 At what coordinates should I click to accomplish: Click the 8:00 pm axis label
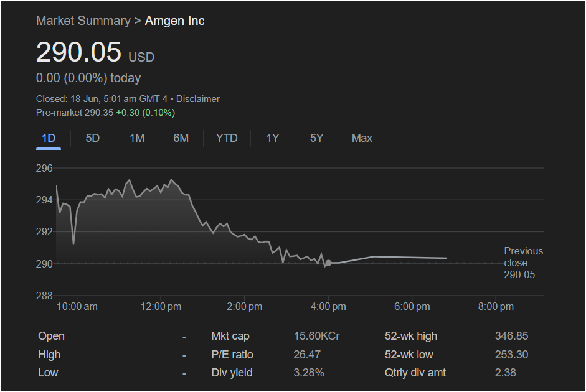(496, 307)
